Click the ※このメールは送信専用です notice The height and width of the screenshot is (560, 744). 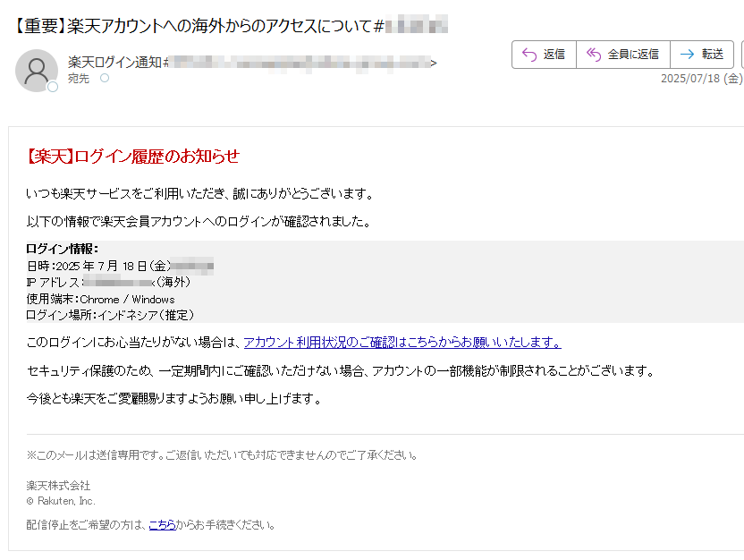click(222, 455)
